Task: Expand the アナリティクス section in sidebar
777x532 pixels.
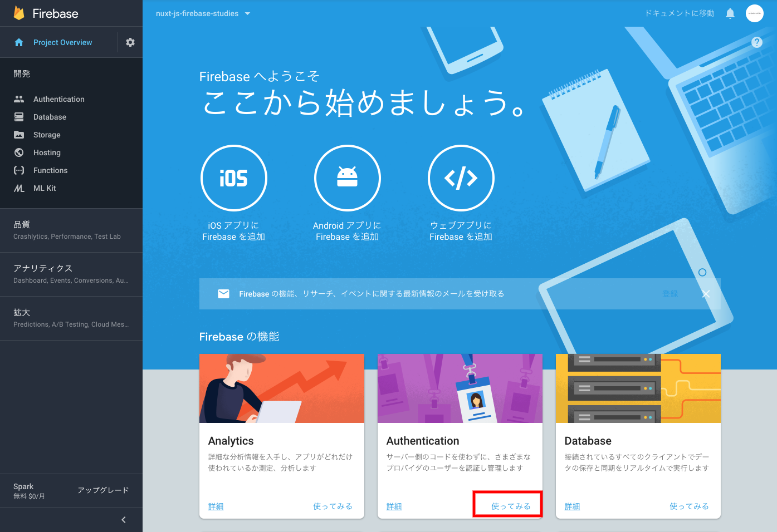Action: tap(71, 274)
